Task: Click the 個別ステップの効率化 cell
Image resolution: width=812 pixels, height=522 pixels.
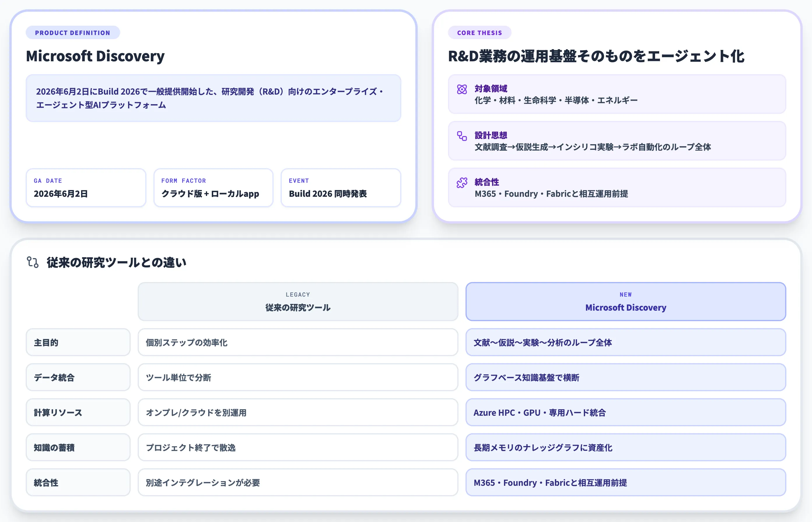Action: [x=298, y=342]
